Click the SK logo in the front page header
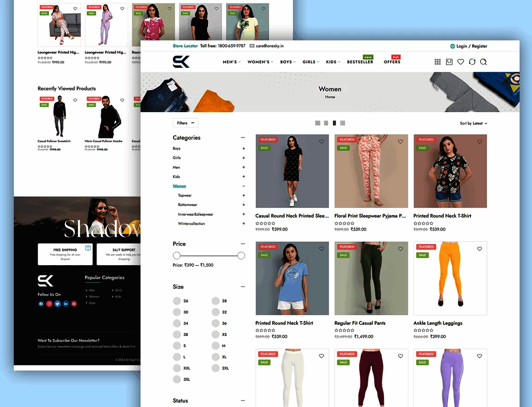Viewport: 532px width, 407px height. (181, 62)
